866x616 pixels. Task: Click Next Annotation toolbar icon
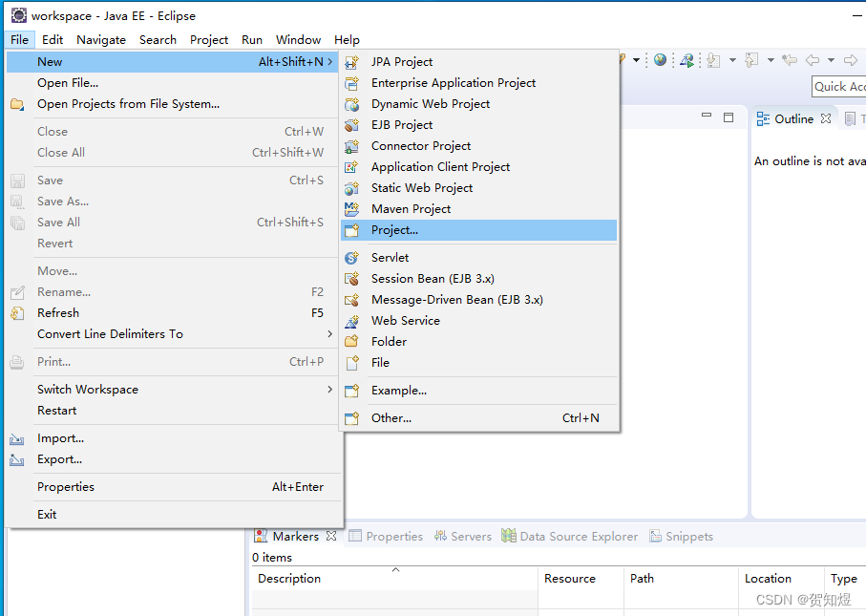click(713, 60)
